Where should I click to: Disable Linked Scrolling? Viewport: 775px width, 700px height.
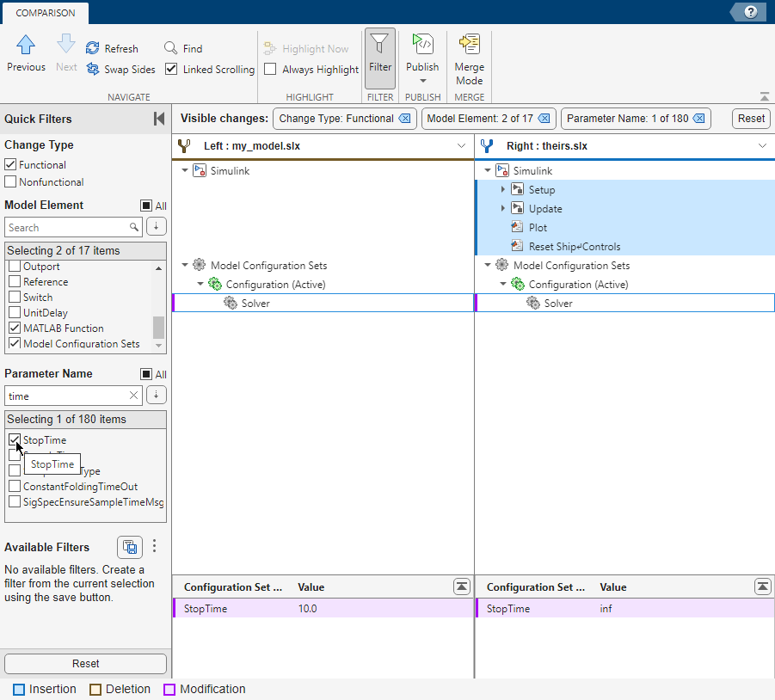(x=170, y=70)
